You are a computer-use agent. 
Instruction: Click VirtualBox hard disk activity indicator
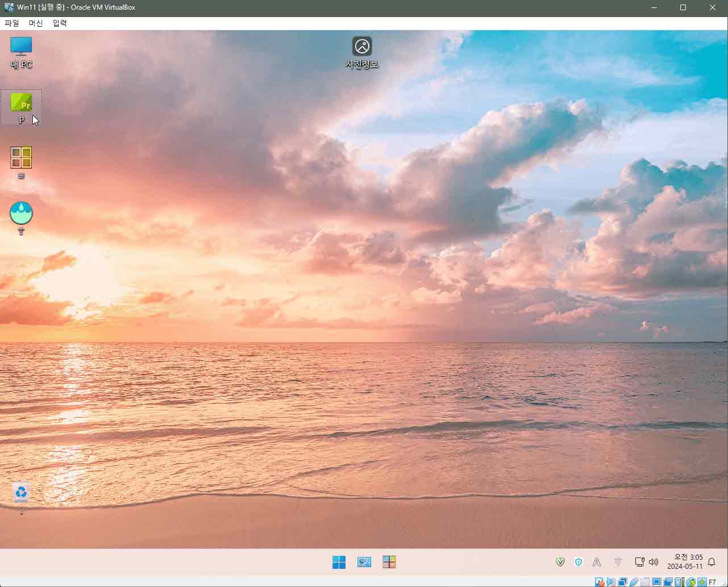pos(600,582)
